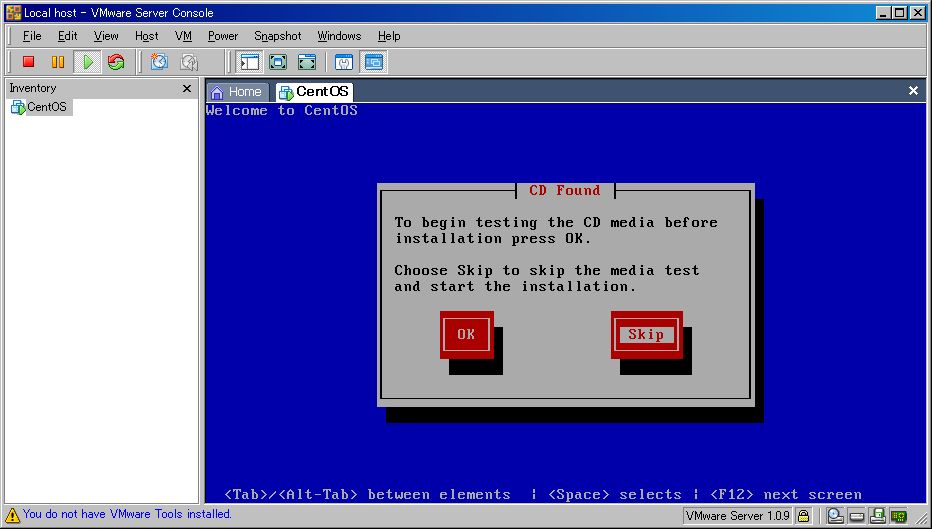
Task: Open the Power menu
Action: pos(223,36)
